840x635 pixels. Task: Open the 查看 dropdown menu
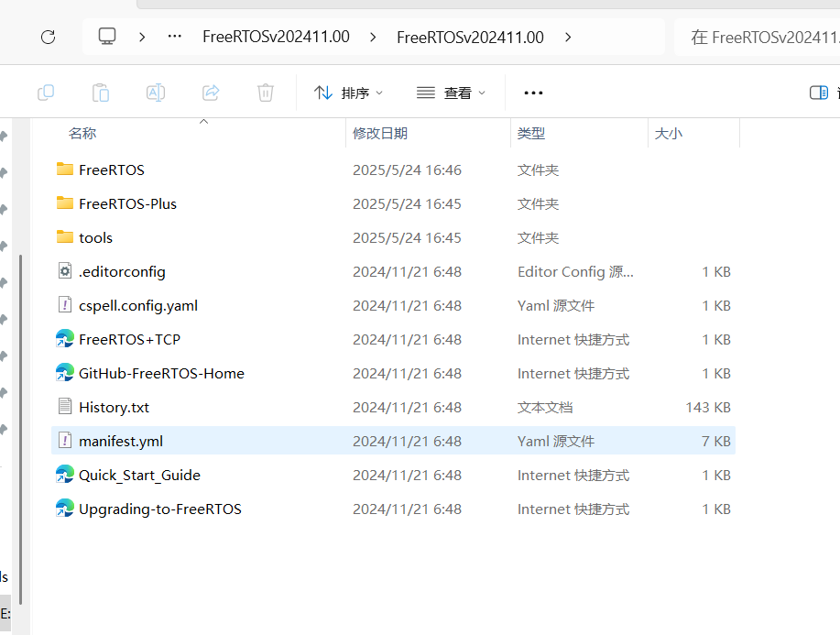point(451,92)
